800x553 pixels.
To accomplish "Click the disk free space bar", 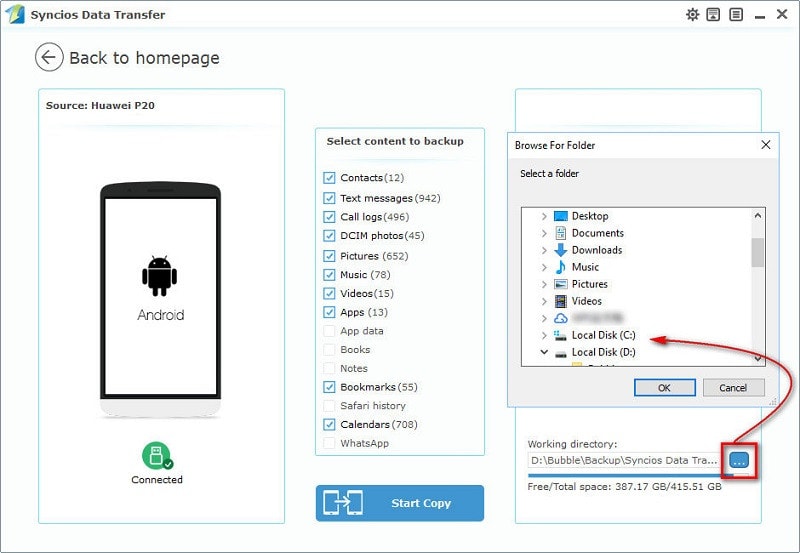I will [x=638, y=475].
